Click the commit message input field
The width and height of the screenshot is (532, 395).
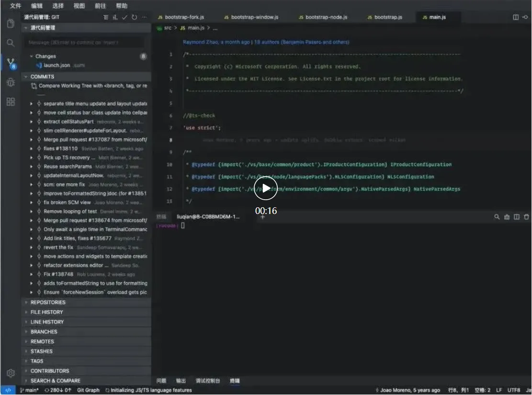[x=86, y=43]
